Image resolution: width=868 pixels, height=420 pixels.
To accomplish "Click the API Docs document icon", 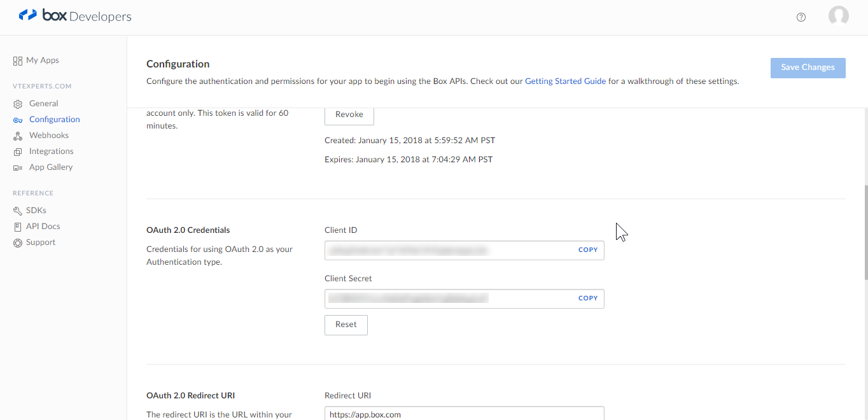I will 18,227.
